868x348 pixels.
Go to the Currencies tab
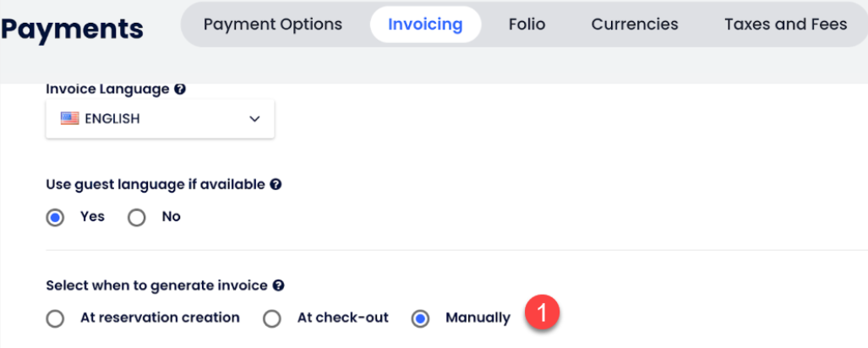pos(635,24)
